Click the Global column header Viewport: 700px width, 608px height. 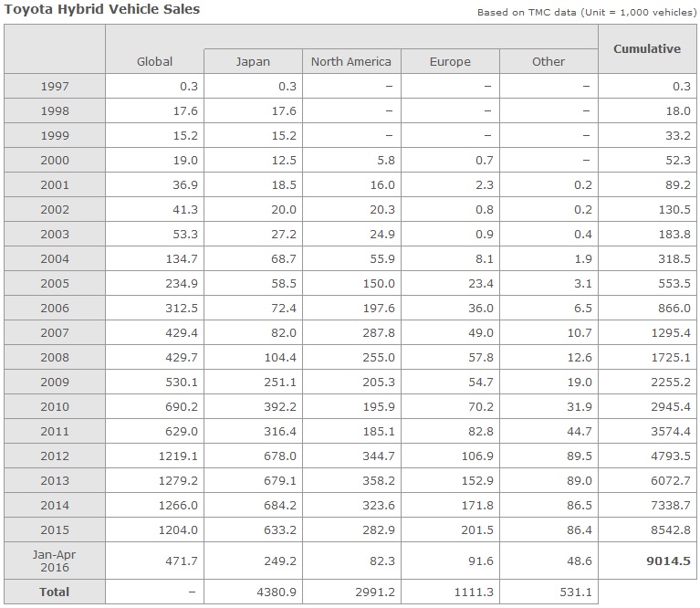point(154,61)
